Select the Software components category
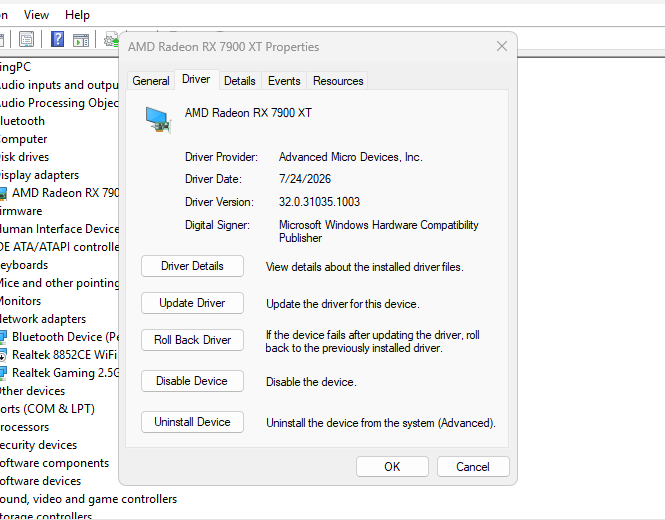This screenshot has width=665, height=520. pos(54,463)
